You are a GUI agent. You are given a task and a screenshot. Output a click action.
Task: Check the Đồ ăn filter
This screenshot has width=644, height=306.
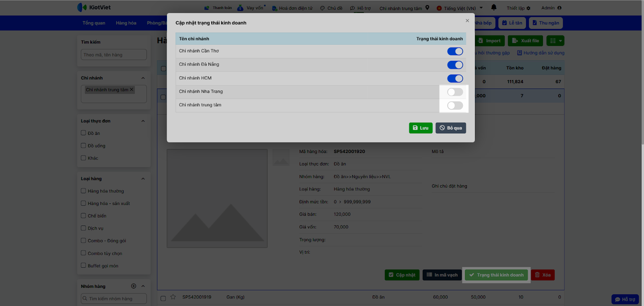click(x=83, y=133)
